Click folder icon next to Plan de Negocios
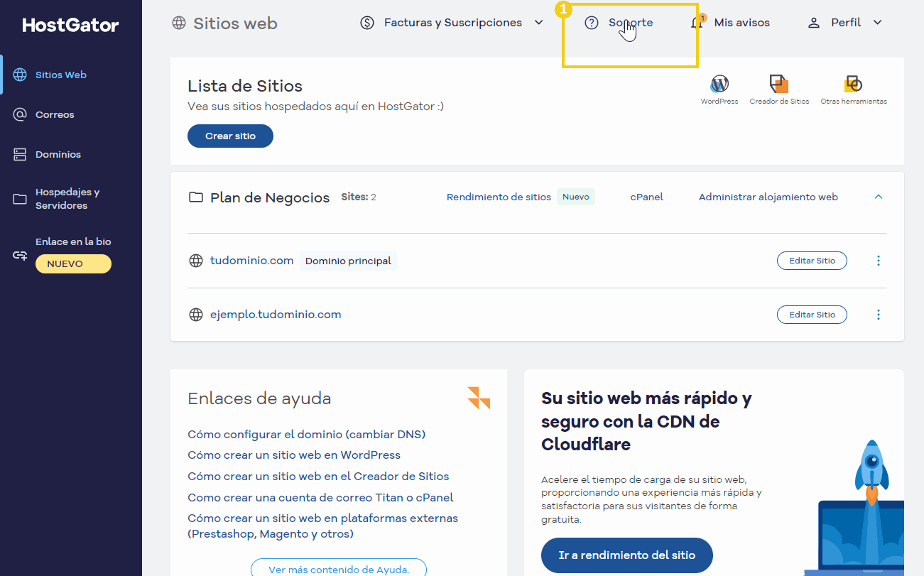Image resolution: width=924 pixels, height=576 pixels. tap(195, 197)
